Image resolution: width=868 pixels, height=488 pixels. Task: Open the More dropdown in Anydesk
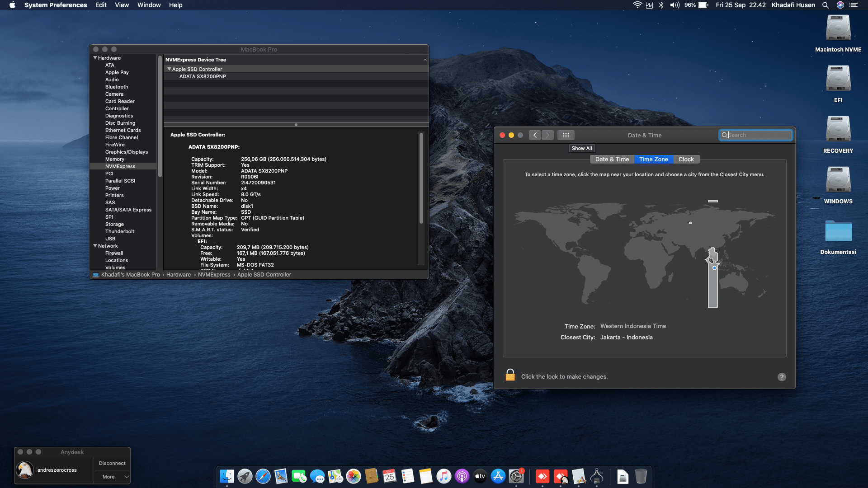(112, 477)
